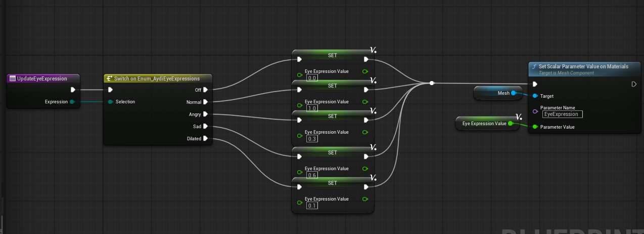This screenshot has height=234, width=644.
Task: Click the 0.6 value field in fourth SET node
Action: (312, 175)
